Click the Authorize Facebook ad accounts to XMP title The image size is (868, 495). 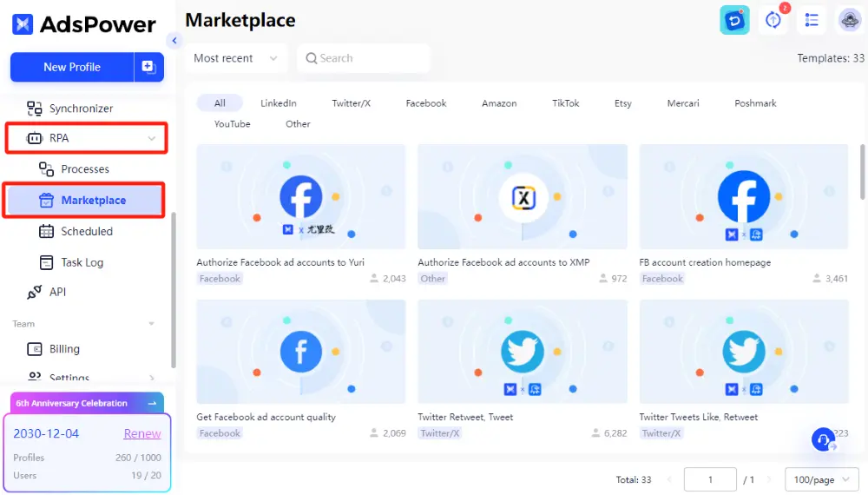[x=503, y=262]
